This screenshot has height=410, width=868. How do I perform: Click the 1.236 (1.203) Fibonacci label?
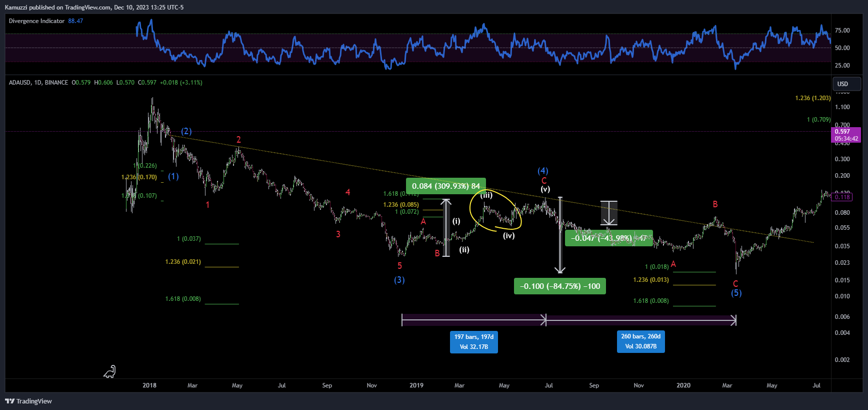tap(813, 98)
